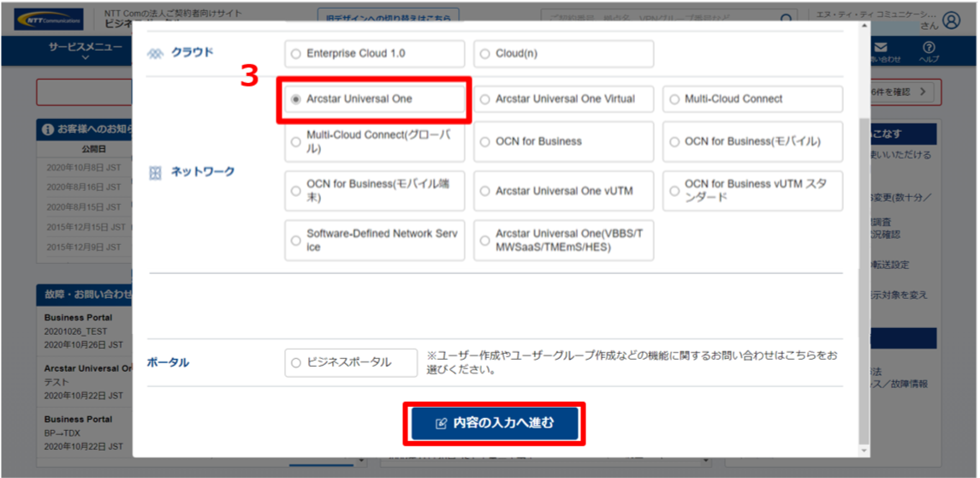The image size is (980, 478).
Task: Select the Arcstar Universal One radio option
Action: coord(296,99)
